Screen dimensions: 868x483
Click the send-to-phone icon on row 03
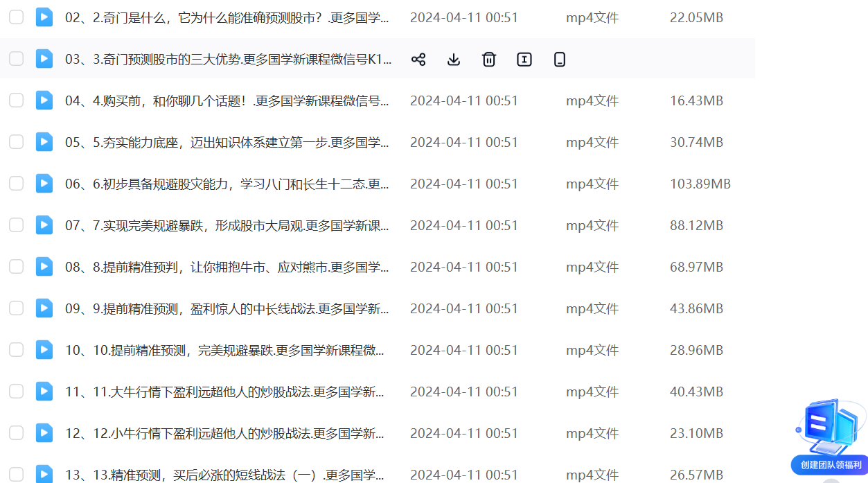pyautogui.click(x=560, y=60)
